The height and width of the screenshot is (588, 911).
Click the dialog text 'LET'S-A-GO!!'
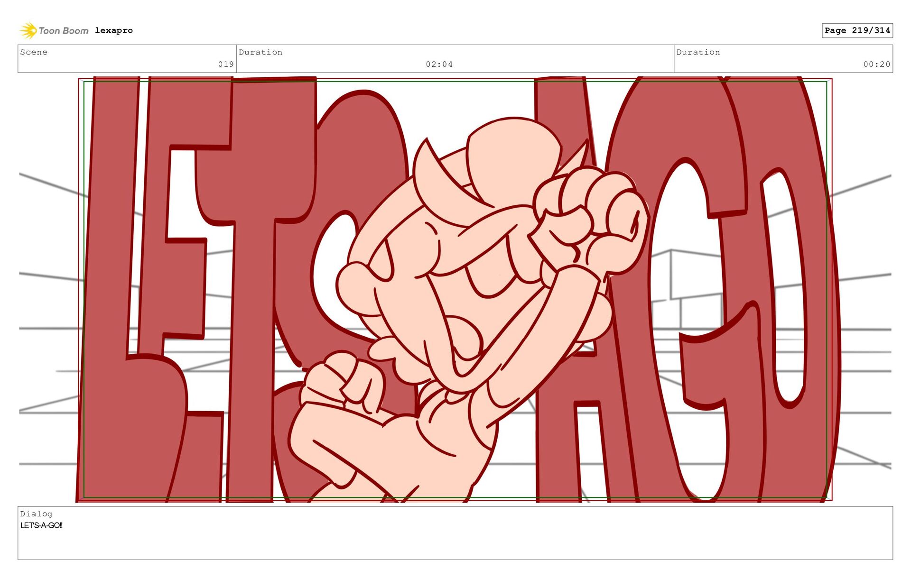click(x=41, y=525)
